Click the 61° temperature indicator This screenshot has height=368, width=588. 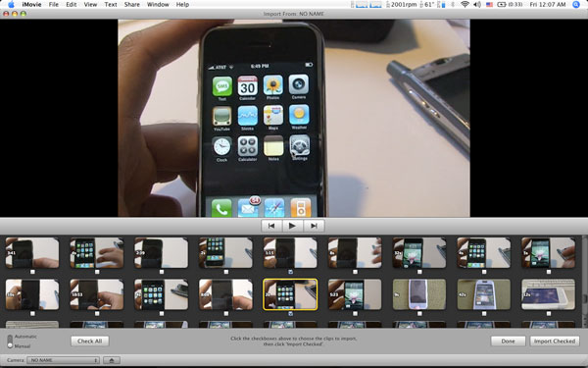[427, 5]
